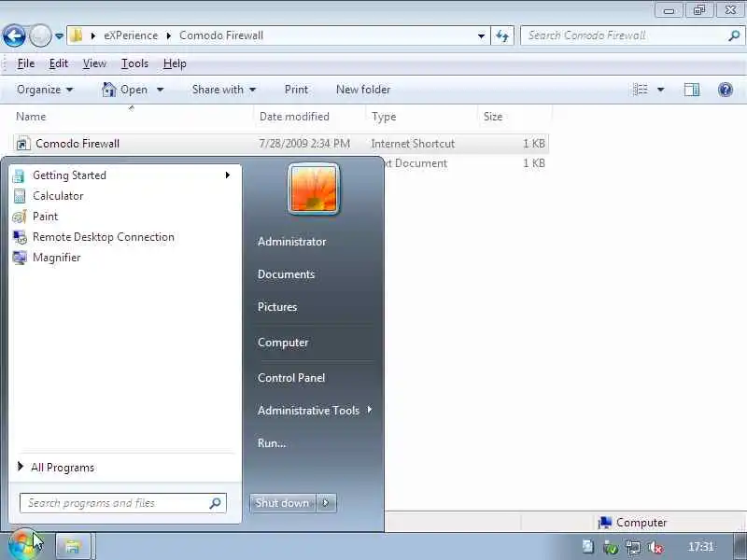The height and width of the screenshot is (560, 747).
Task: Open Control Panel
Action: point(291,378)
